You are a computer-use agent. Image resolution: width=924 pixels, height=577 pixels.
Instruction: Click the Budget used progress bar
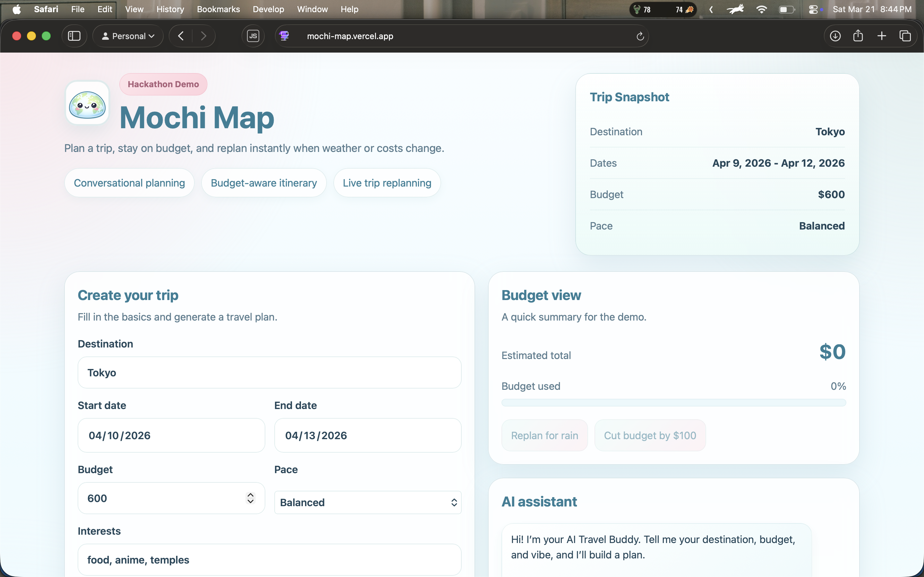point(673,403)
